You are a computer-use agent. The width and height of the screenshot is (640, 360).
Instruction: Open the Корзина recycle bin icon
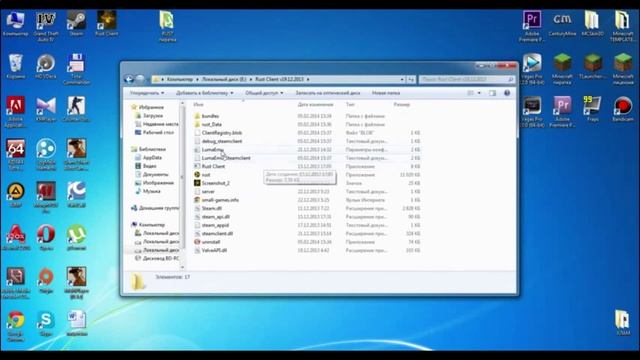point(16,66)
